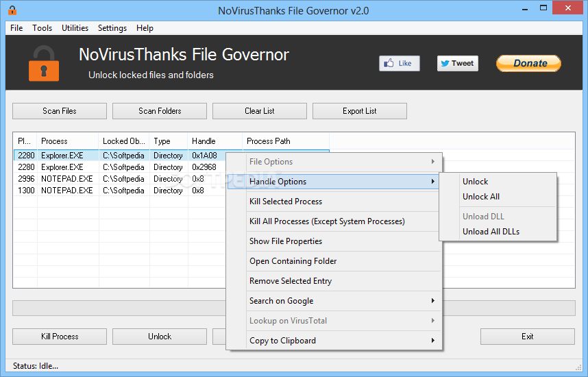The height and width of the screenshot is (377, 588).
Task: Open the Utilities menu
Action: click(x=75, y=28)
